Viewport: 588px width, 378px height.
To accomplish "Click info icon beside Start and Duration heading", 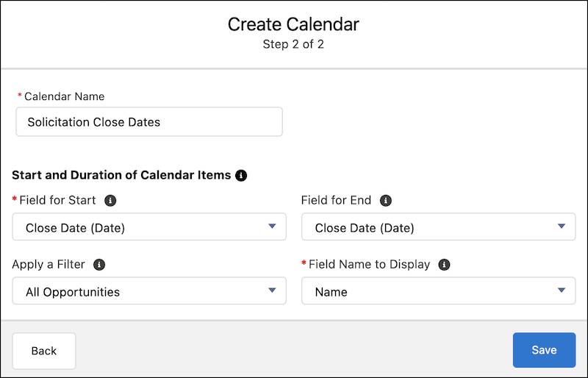I will (241, 175).
